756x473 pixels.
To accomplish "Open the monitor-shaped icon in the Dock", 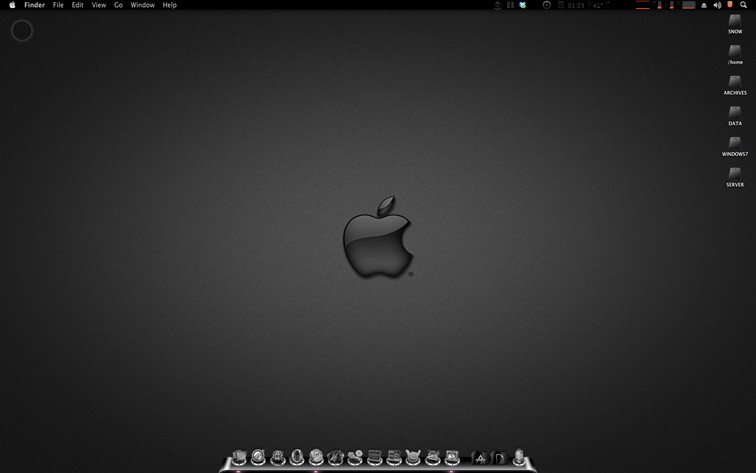I will click(452, 457).
